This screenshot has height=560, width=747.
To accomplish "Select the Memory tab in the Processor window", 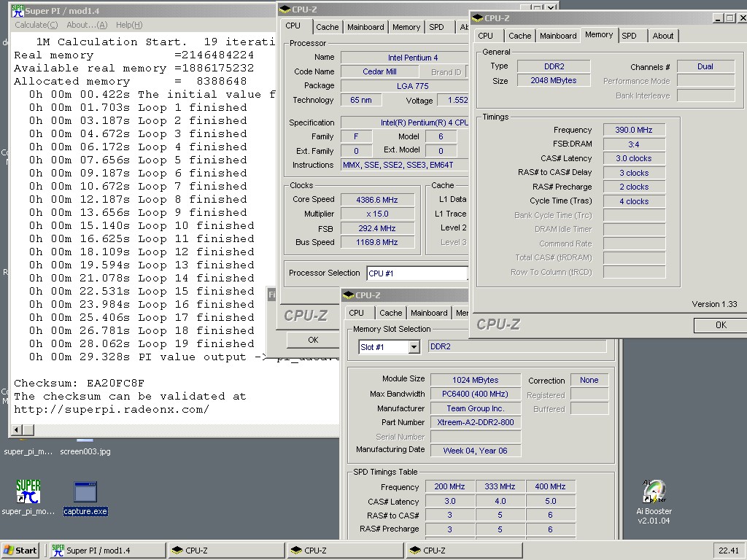I will click(x=406, y=27).
